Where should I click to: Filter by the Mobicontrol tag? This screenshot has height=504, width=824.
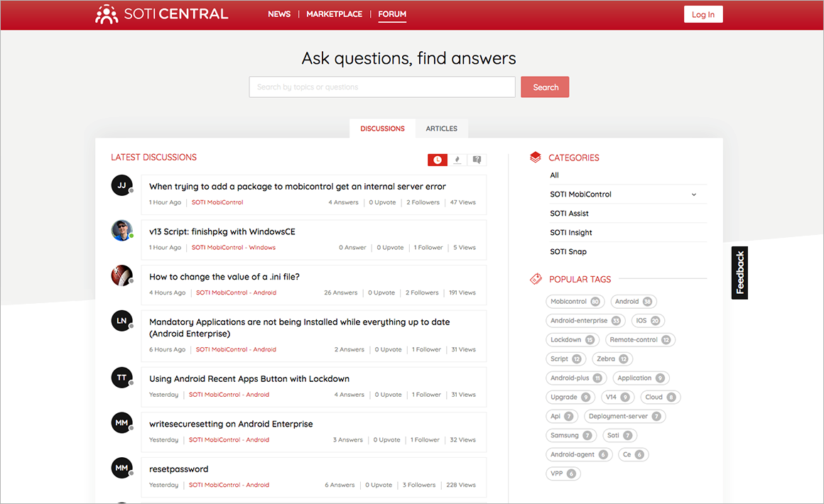coord(575,302)
